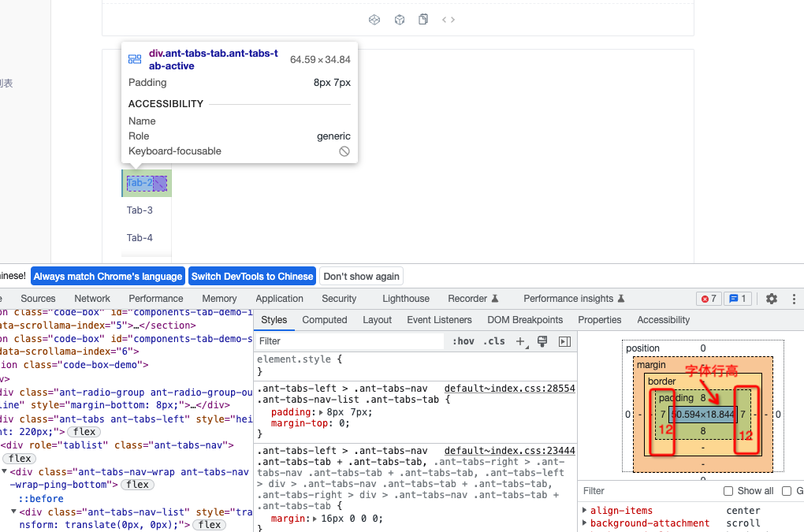
Task: Open the Performance insights tab
Action: 573,298
